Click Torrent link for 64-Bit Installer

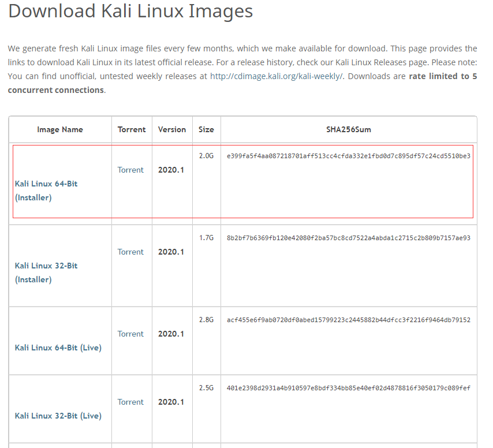[130, 170]
